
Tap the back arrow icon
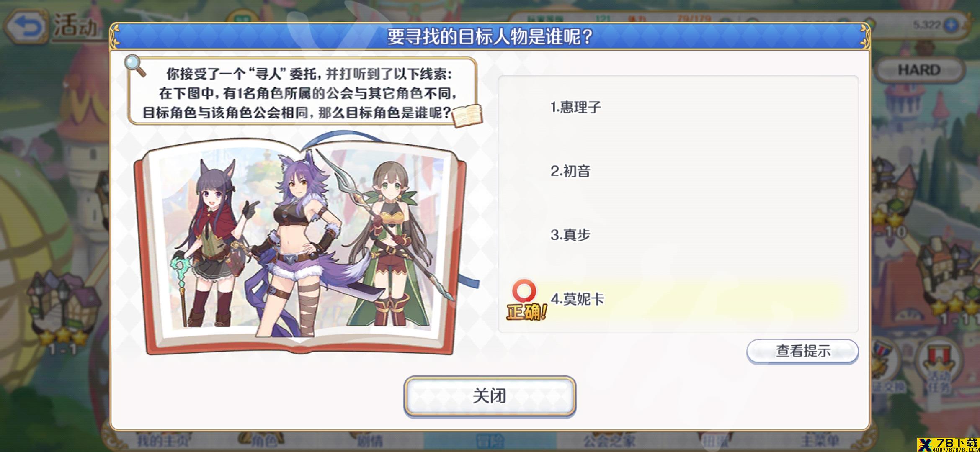pos(26,27)
